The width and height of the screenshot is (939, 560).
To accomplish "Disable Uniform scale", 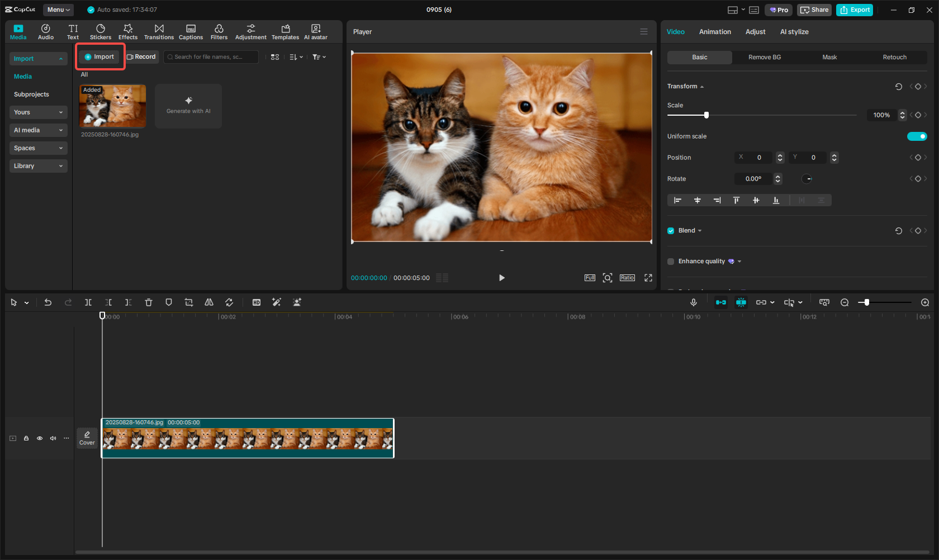I will 917,136.
